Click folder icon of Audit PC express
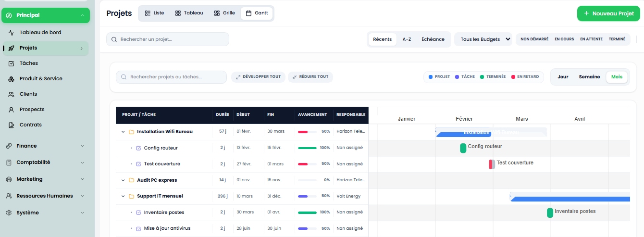The width and height of the screenshot is (644, 237). tap(131, 180)
